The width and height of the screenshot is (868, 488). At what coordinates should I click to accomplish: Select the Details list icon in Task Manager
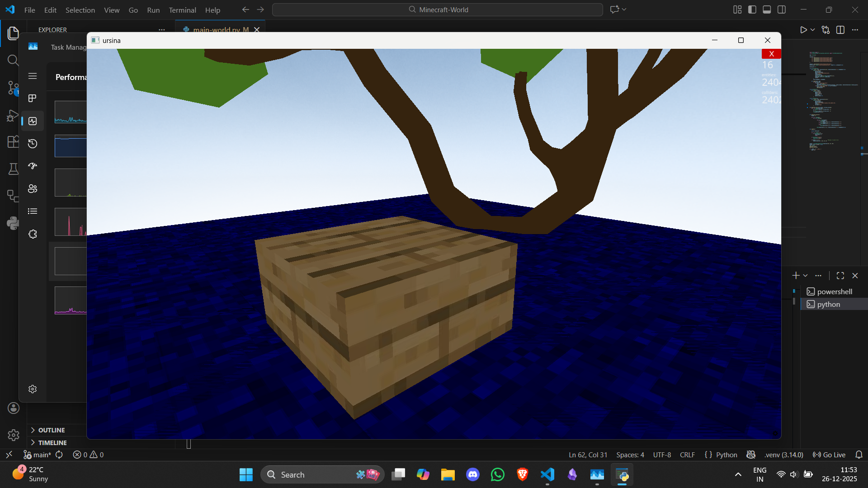[x=33, y=211]
